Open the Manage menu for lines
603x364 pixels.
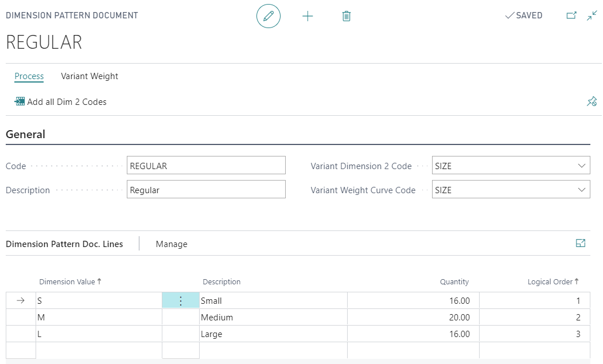pos(172,244)
